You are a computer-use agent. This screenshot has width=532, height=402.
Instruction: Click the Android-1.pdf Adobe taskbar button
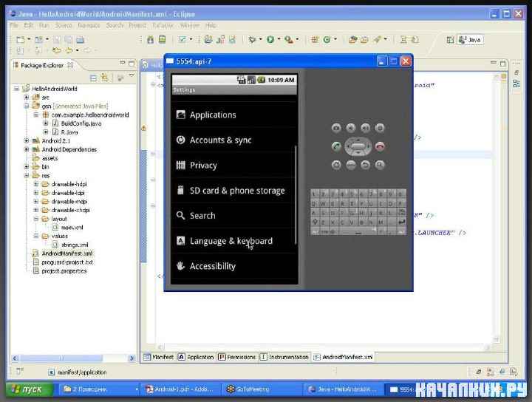click(180, 389)
